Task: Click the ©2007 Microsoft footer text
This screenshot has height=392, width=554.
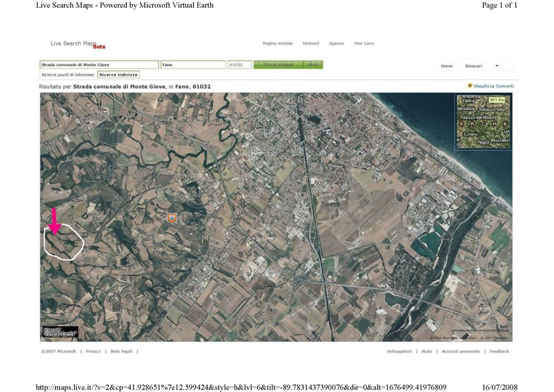Action: coord(58,351)
